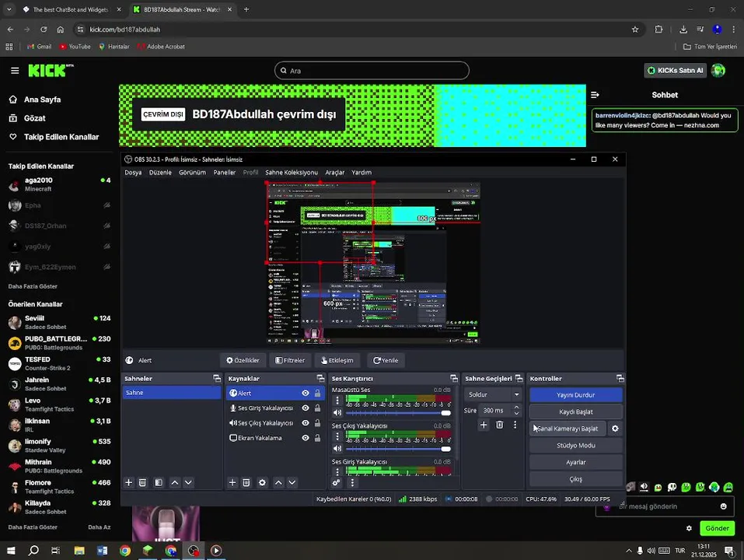Remove scene transition with trash icon
744x560 pixels.
[x=500, y=425]
